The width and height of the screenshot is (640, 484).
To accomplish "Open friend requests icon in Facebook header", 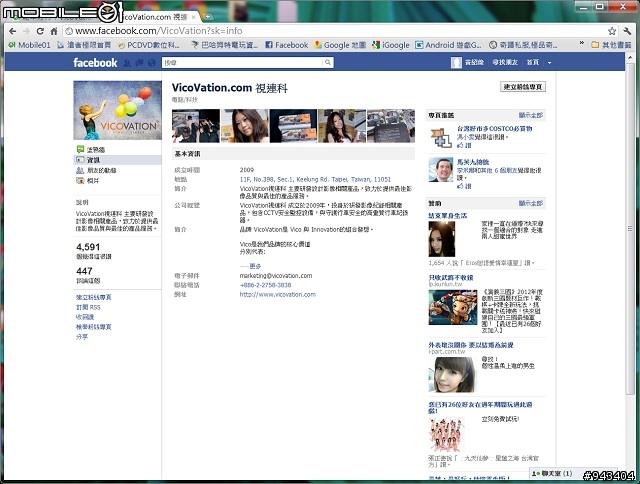I will coord(127,62).
